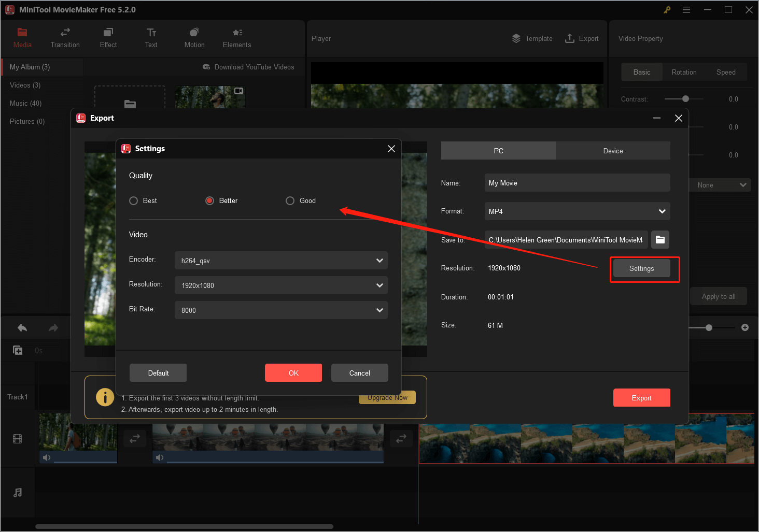
Task: Select the man-in-forest media thumbnail
Action: coord(210,97)
